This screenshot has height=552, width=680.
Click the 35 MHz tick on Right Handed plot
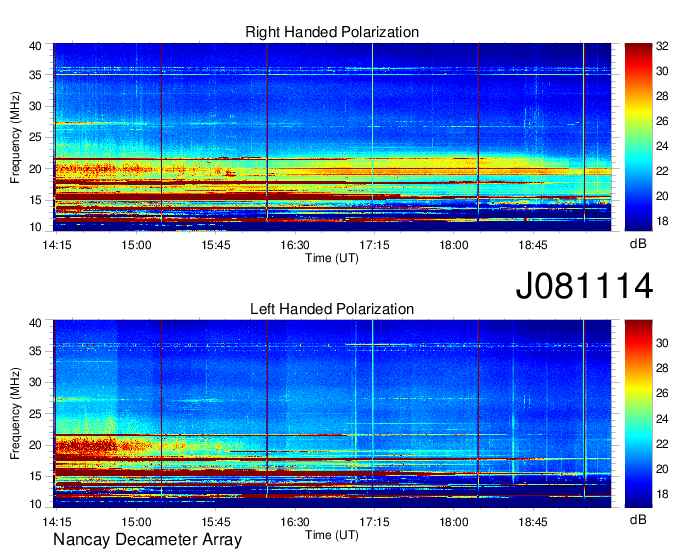[x=35, y=75]
